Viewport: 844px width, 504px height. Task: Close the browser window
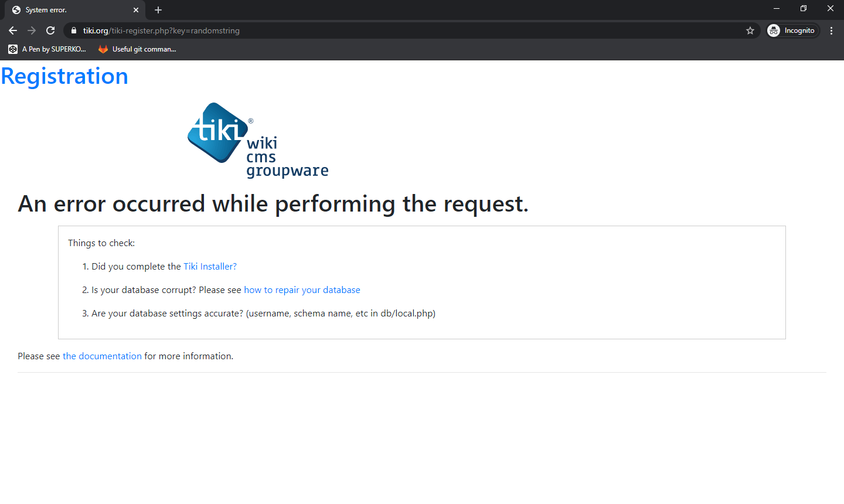[x=831, y=8]
